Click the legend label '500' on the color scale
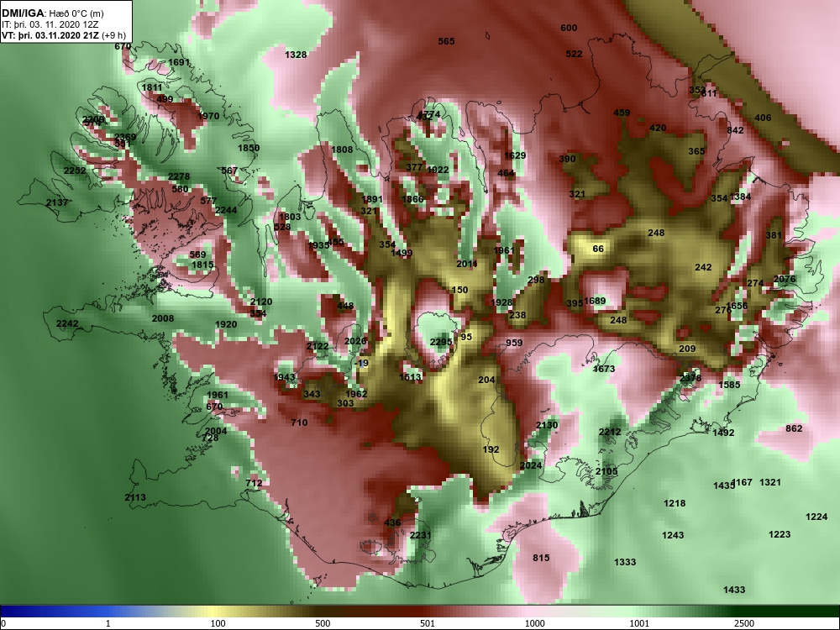 click(x=323, y=623)
